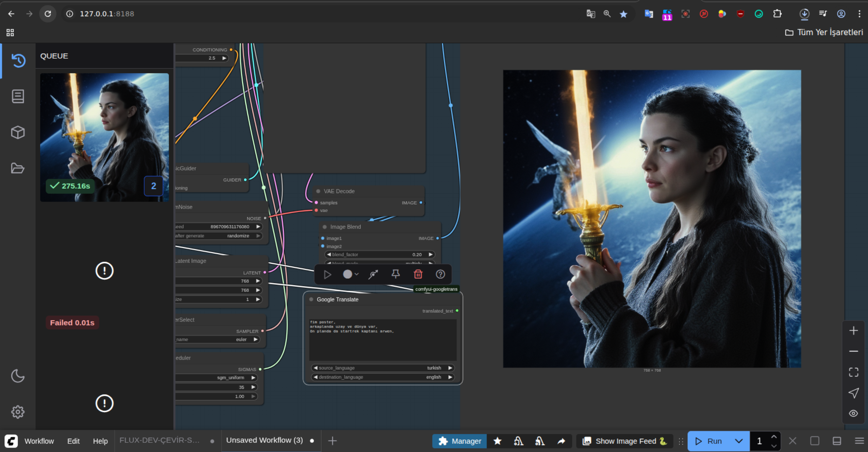Click the Manager button
Image resolution: width=868 pixels, height=452 pixels.
pos(460,441)
